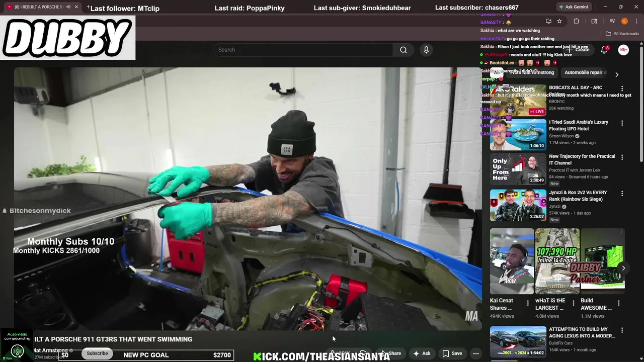The image size is (644, 362).
Task: Open YouTube notifications bell
Action: click(x=605, y=50)
